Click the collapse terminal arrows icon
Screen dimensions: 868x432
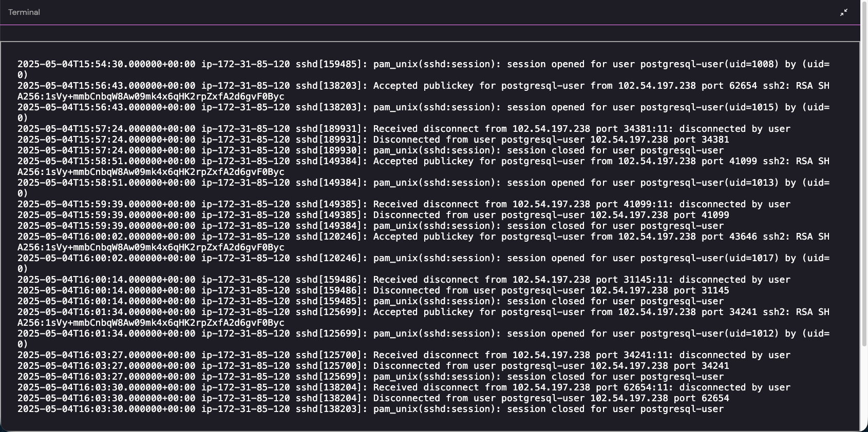pyautogui.click(x=844, y=12)
